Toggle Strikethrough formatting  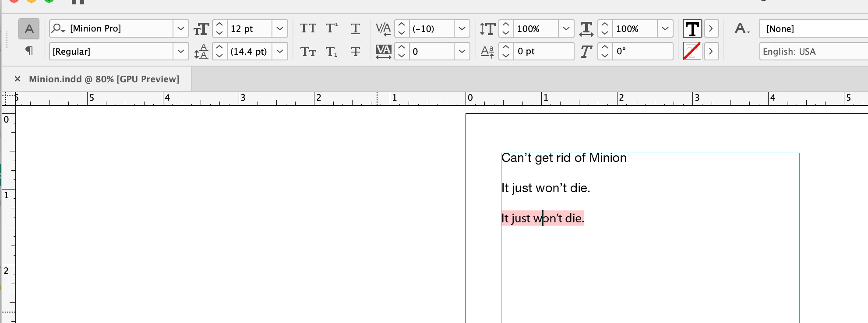[x=356, y=52]
